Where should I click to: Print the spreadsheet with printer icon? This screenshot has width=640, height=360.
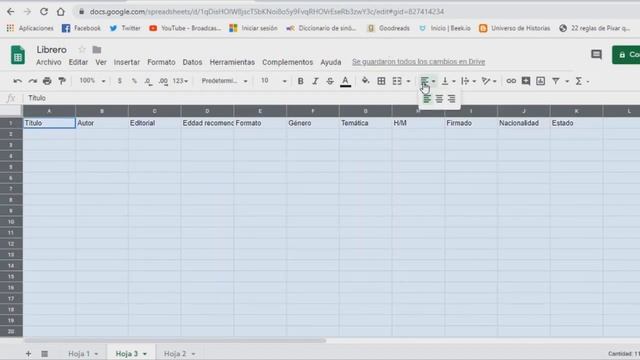tap(47, 81)
